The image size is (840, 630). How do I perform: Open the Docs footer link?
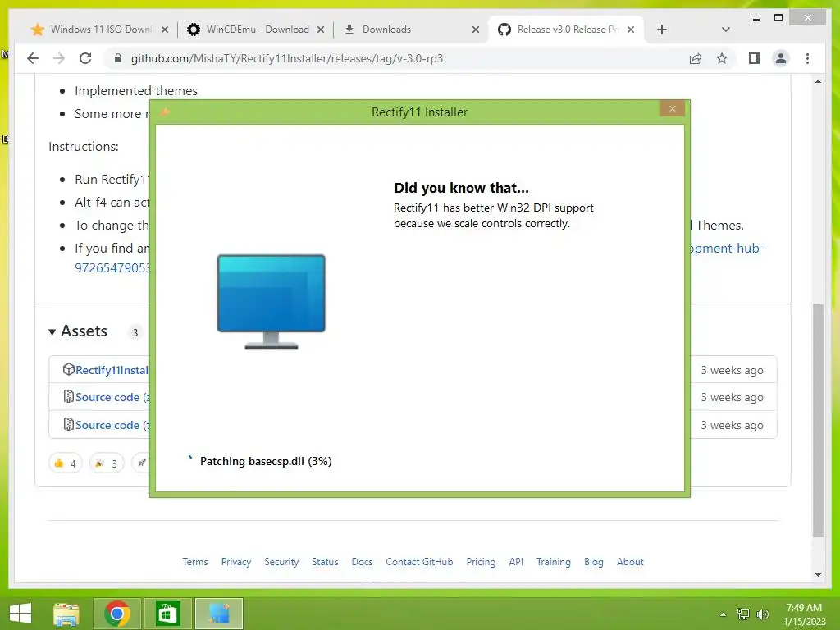click(362, 561)
